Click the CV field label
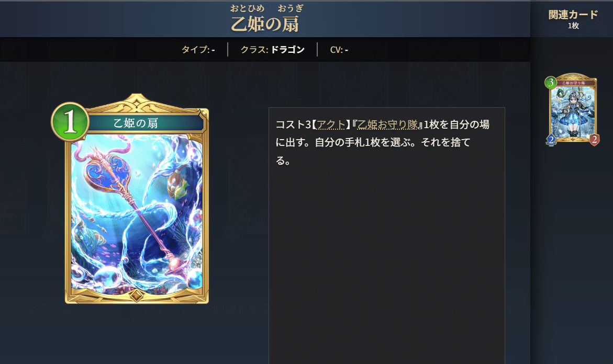The height and width of the screenshot is (364, 613). point(339,50)
